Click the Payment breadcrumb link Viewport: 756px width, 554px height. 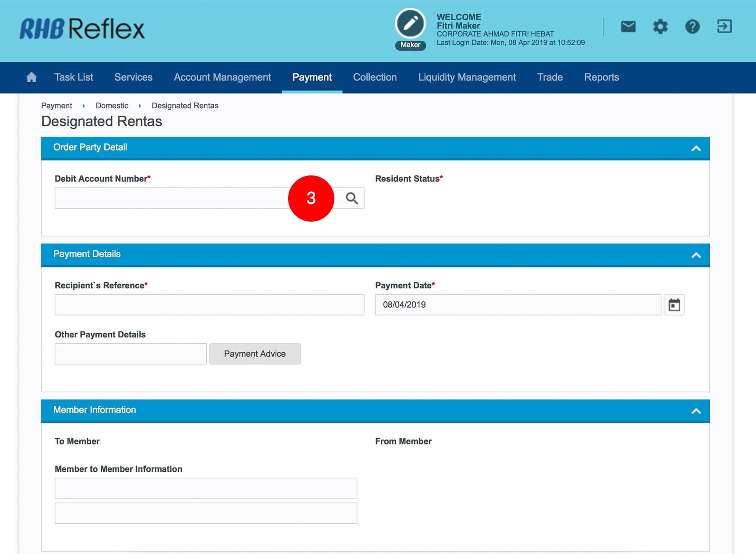(x=57, y=106)
